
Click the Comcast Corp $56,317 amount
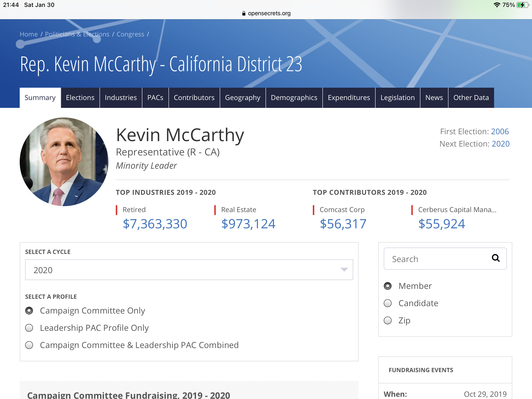click(x=343, y=224)
